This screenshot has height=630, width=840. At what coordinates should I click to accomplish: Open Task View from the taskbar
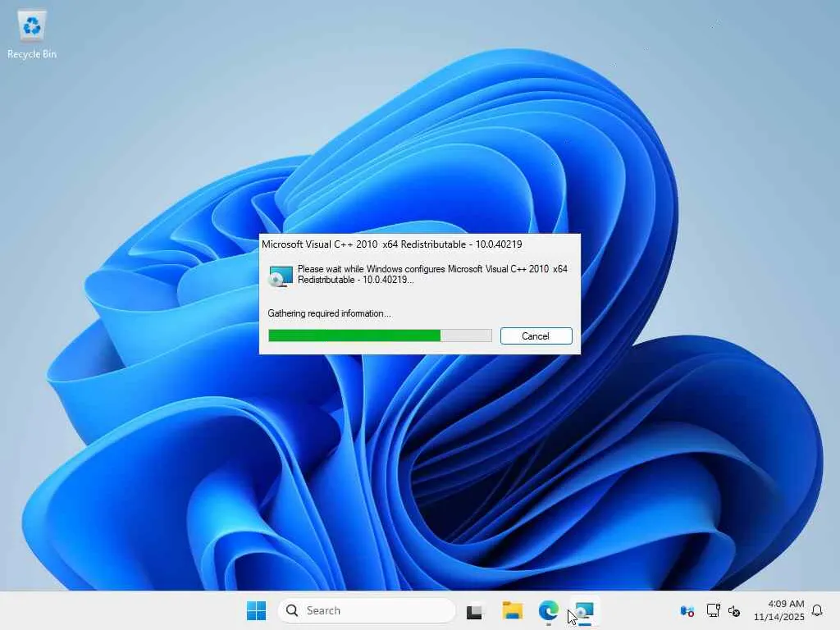pos(475,610)
